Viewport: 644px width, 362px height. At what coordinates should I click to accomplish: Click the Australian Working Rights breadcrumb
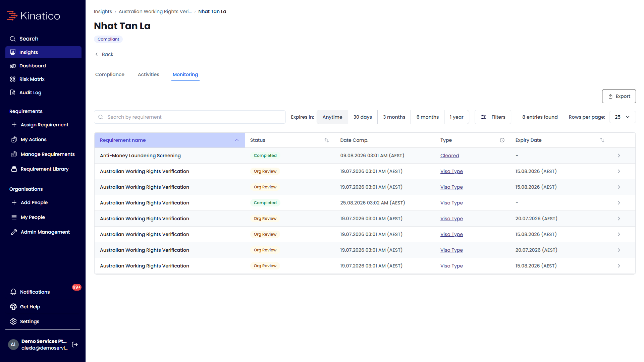155,11
